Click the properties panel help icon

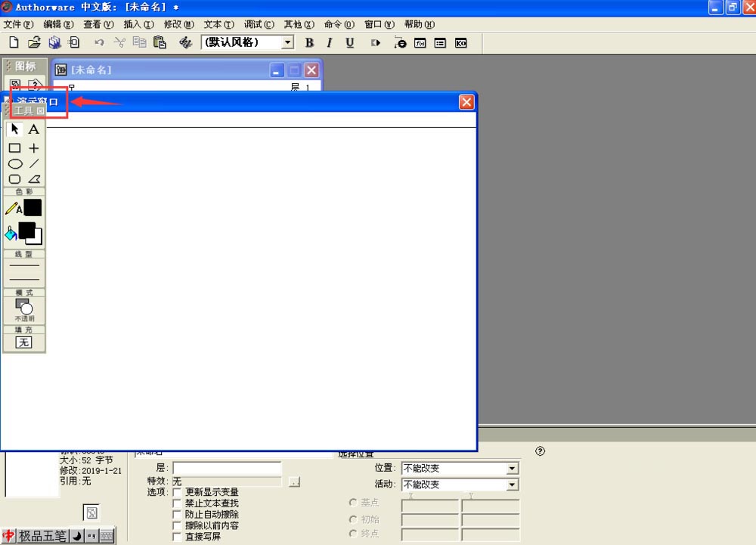[540, 451]
